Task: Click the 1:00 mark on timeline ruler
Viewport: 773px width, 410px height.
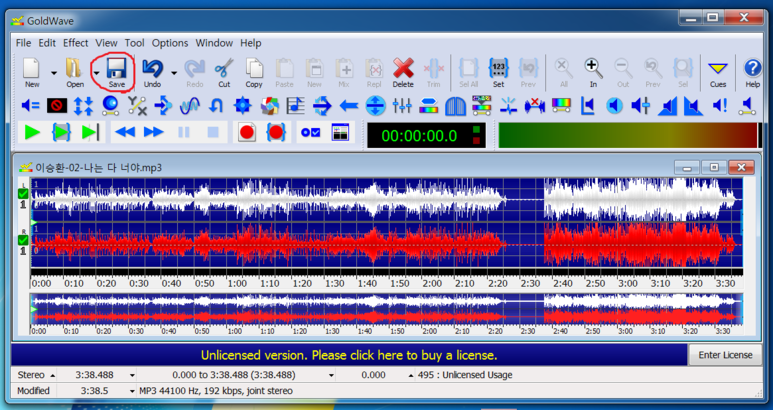Action: pos(237,283)
